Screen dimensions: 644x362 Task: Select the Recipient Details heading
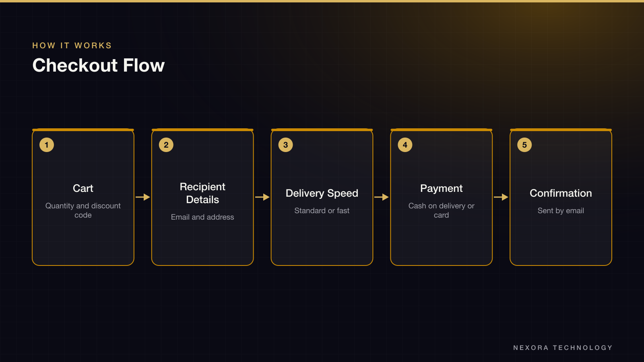coord(202,193)
